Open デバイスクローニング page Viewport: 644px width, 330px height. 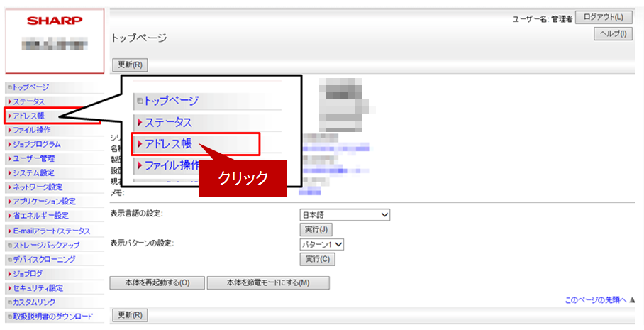click(44, 259)
